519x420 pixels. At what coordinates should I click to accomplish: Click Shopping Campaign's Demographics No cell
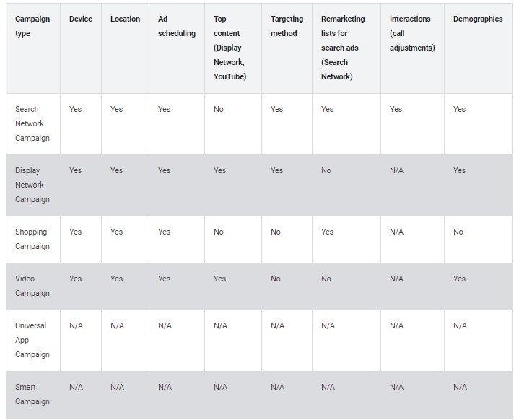point(458,232)
